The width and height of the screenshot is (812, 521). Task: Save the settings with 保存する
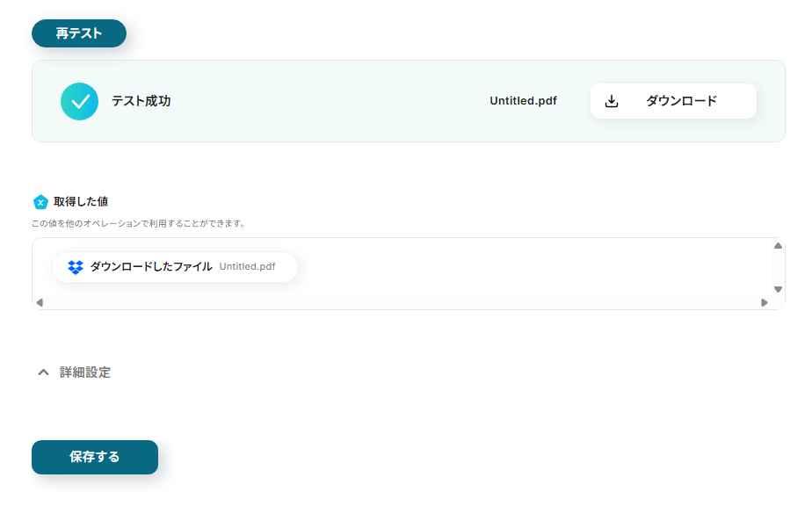[x=95, y=457]
